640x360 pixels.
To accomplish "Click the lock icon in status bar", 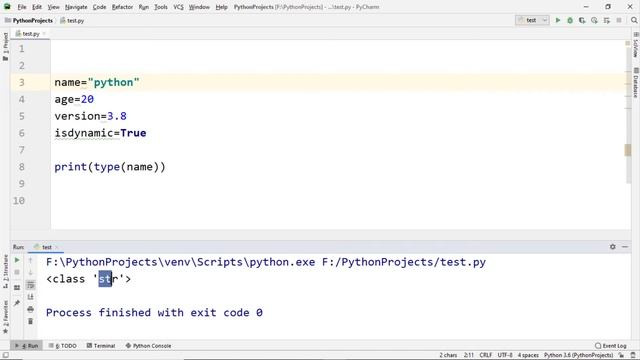I will point(622,355).
